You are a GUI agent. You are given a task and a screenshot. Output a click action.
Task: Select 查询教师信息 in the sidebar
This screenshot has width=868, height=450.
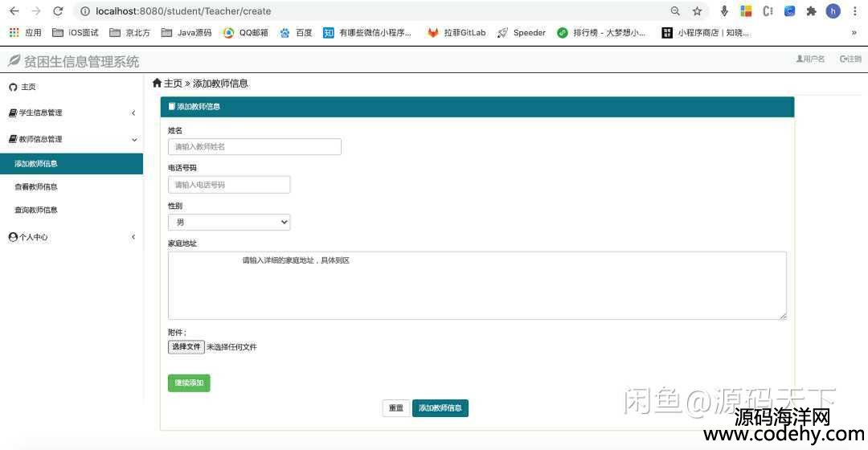pyautogui.click(x=36, y=211)
